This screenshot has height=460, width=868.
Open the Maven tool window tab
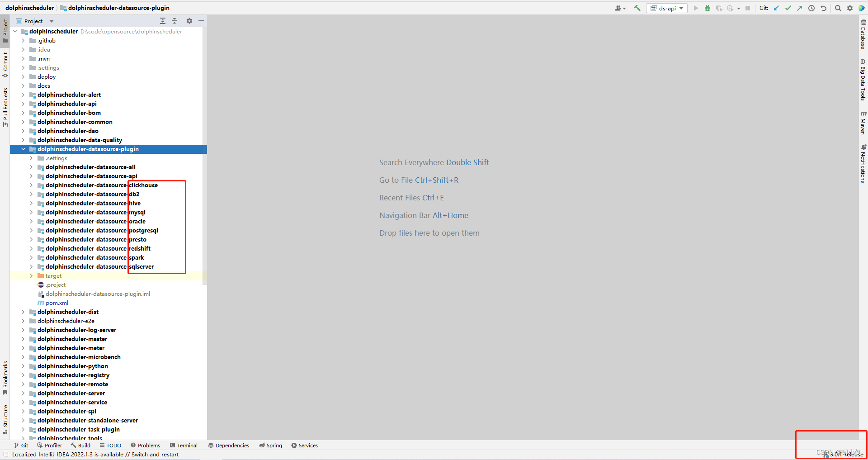(863, 123)
